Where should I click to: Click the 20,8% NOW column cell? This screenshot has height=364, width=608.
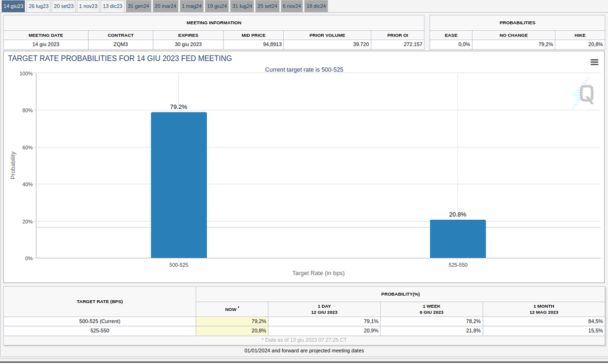click(232, 331)
